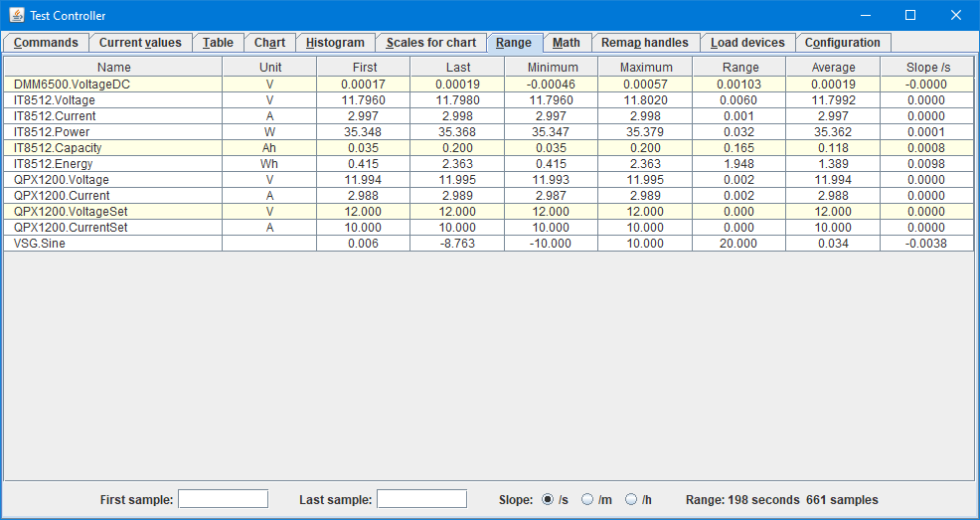980x520 pixels.
Task: Click the 11.7992 average cell
Action: pyautogui.click(x=833, y=100)
